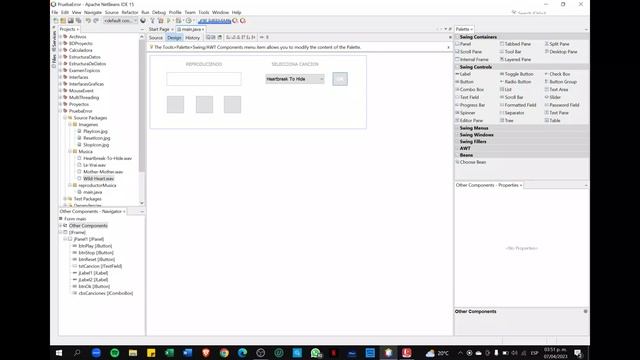Click the Undo toolbar icon

(x=88, y=21)
